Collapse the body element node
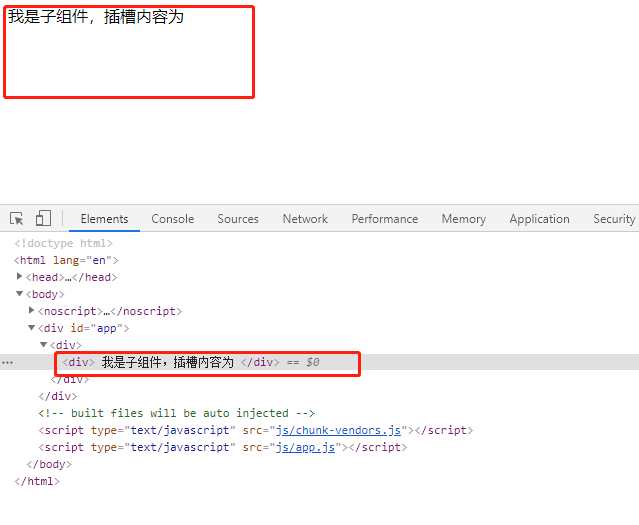 coord(19,293)
